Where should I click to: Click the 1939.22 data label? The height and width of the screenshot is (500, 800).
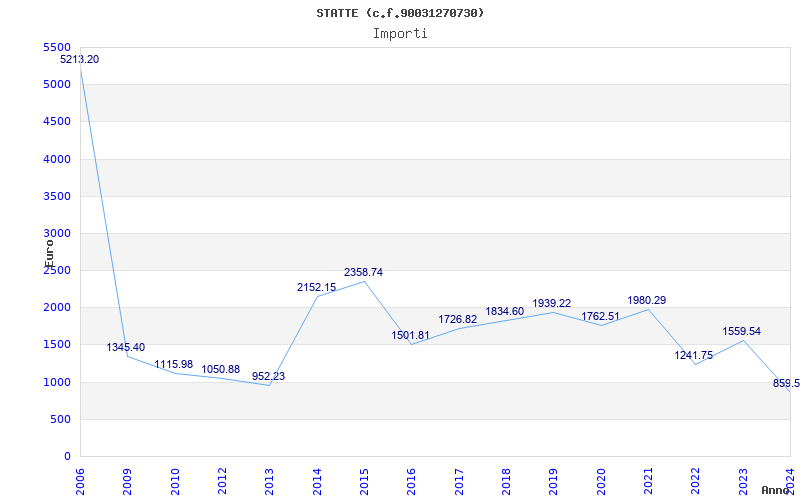tap(552, 304)
